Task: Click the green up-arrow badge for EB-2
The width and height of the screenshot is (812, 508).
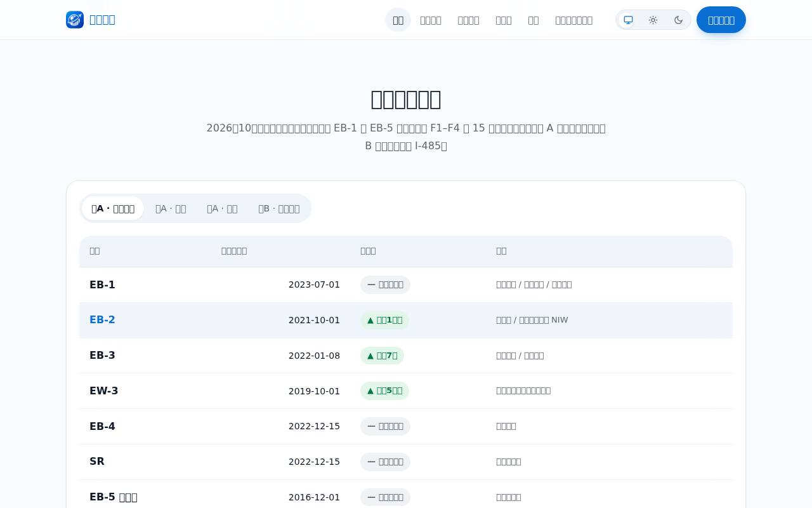Action: pos(384,320)
